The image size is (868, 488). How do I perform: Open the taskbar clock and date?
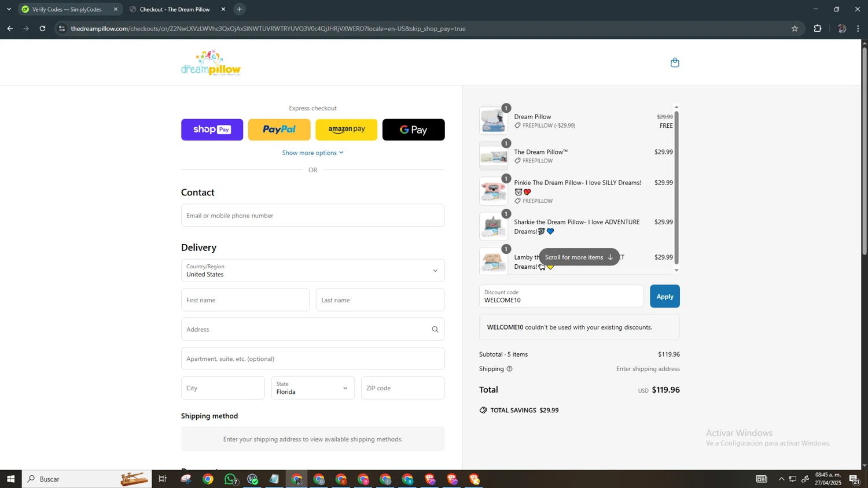tap(828, 479)
